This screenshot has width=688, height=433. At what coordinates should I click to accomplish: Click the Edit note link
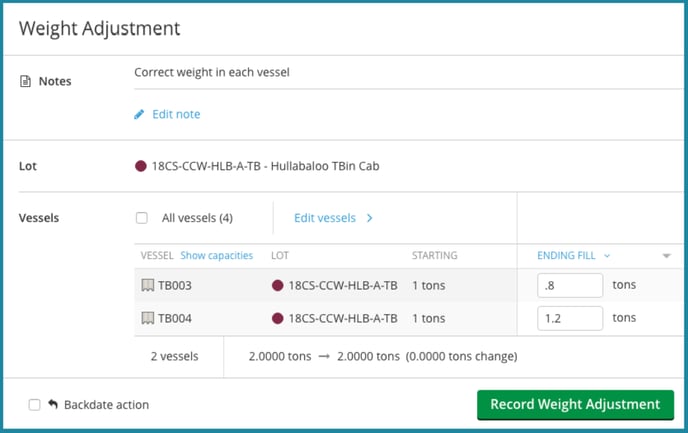tap(176, 114)
